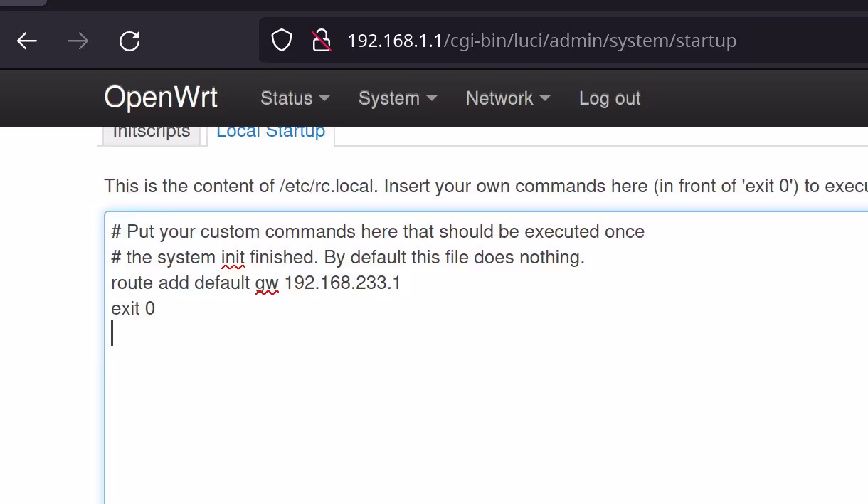Image resolution: width=868 pixels, height=504 pixels.
Task: Click the browser forward arrow
Action: [78, 41]
